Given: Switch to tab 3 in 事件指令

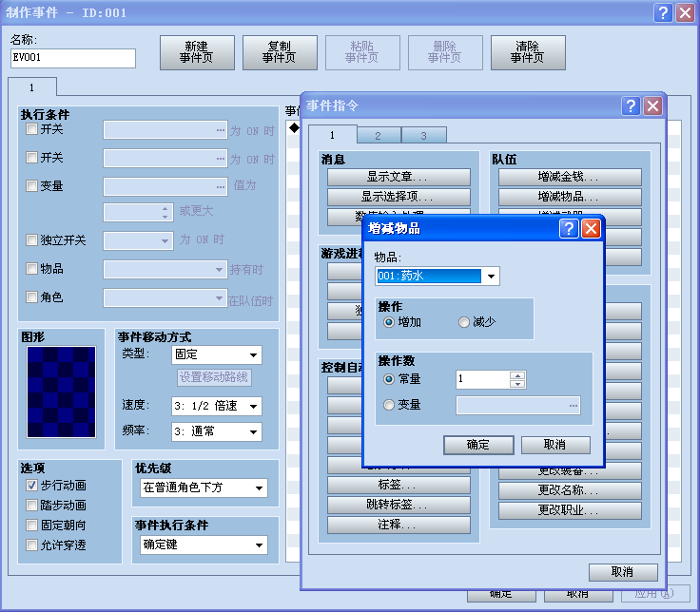Looking at the screenshot, I should 424,136.
